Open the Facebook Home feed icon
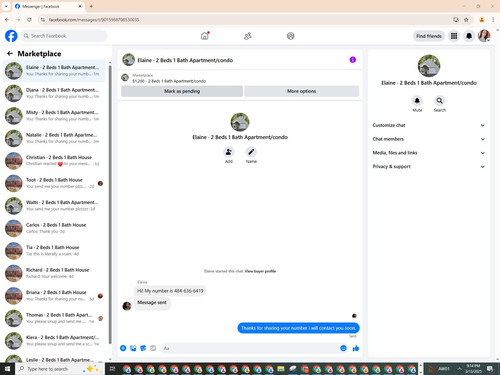 coord(205,36)
